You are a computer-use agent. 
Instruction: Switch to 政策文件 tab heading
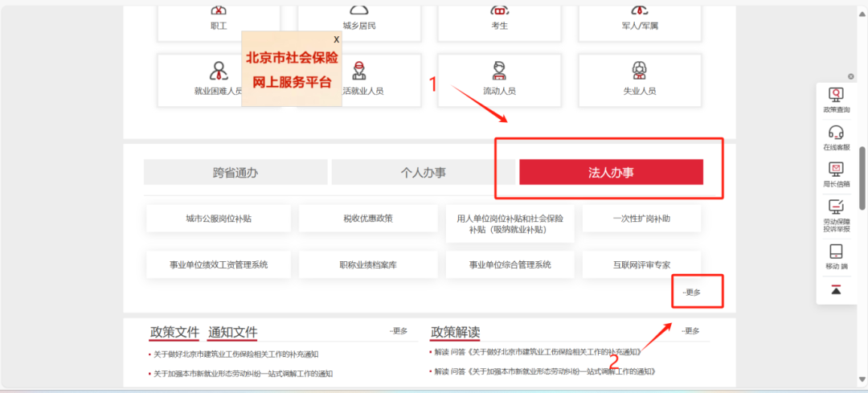[x=174, y=333]
